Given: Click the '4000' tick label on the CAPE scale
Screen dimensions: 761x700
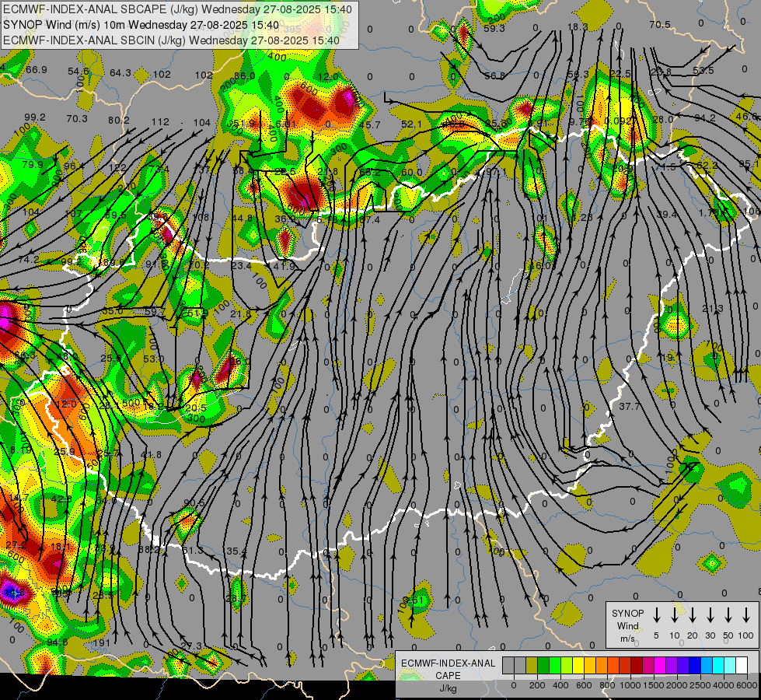Looking at the screenshot, I should coord(724,685).
